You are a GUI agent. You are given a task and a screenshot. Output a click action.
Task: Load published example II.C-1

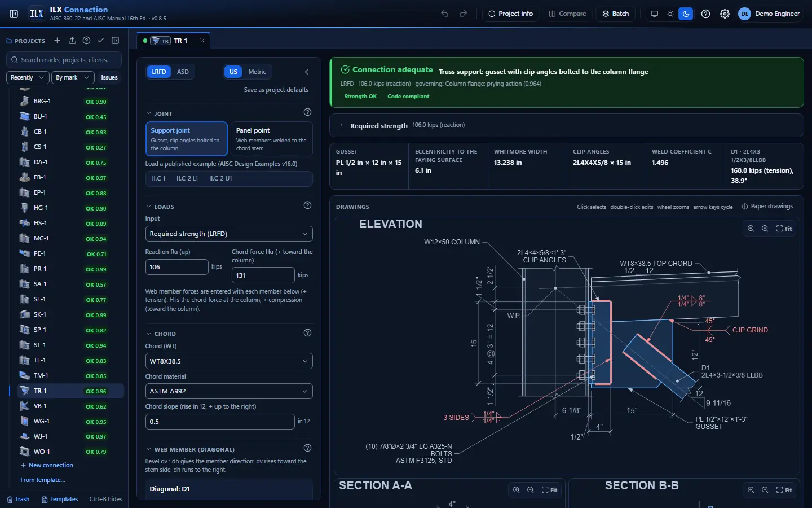158,178
